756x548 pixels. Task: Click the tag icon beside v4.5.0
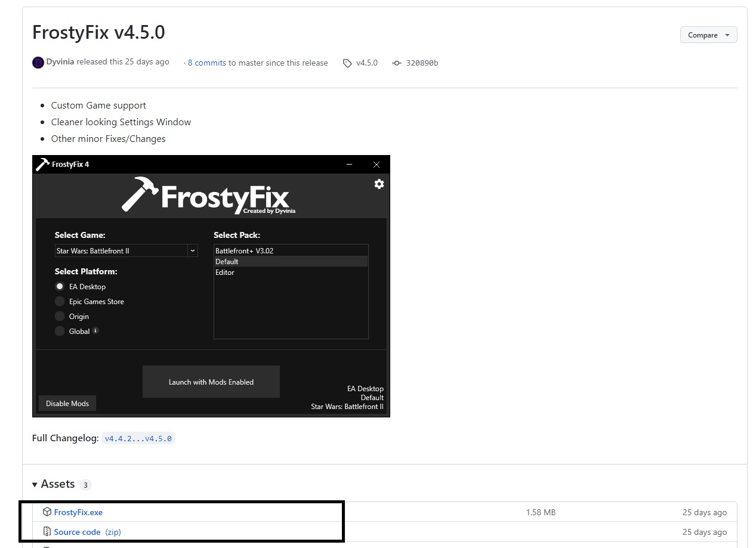pyautogui.click(x=347, y=63)
